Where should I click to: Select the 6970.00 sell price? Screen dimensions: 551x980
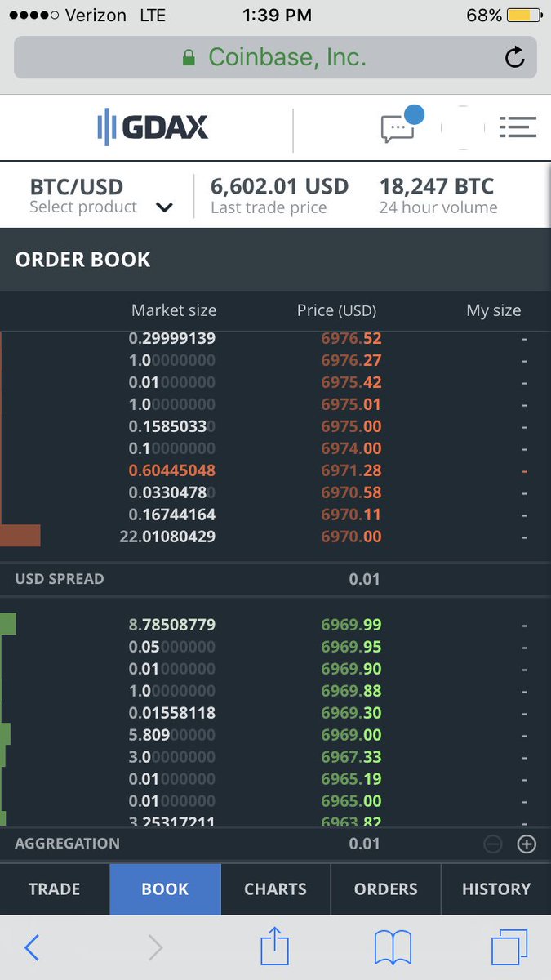coord(351,537)
